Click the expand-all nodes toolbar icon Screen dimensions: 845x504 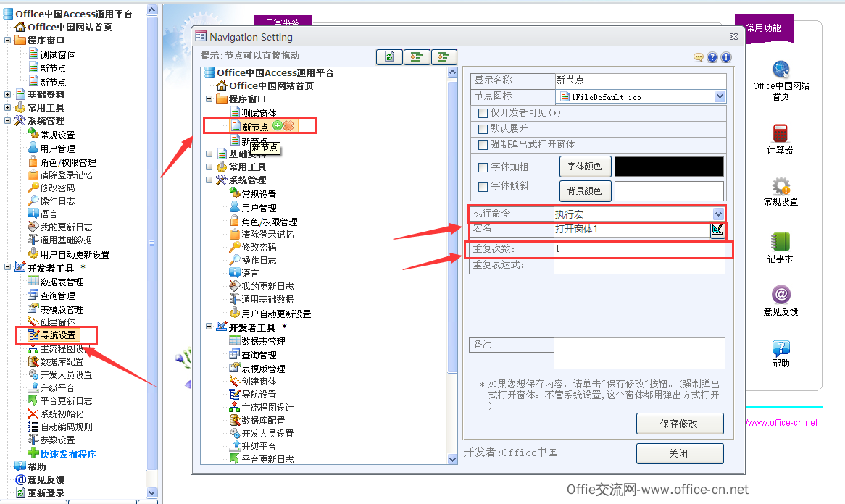[417, 56]
